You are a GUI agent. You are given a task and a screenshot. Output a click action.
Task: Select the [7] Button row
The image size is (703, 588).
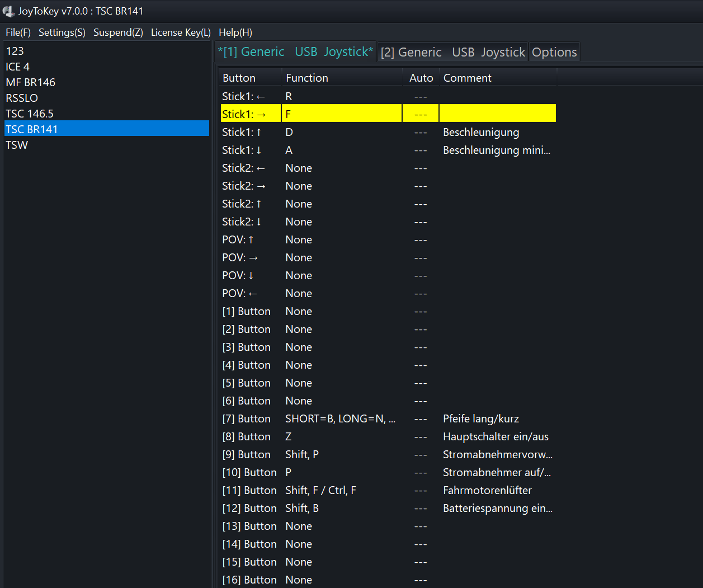[x=388, y=418]
